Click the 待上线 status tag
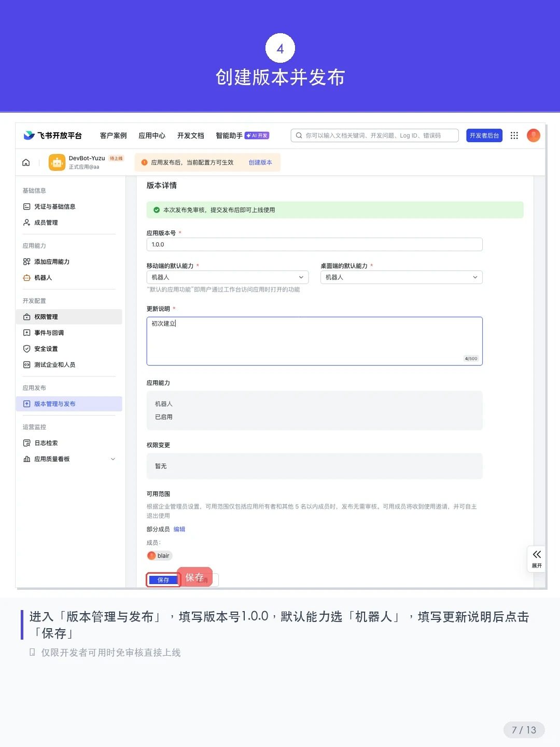 pos(116,158)
